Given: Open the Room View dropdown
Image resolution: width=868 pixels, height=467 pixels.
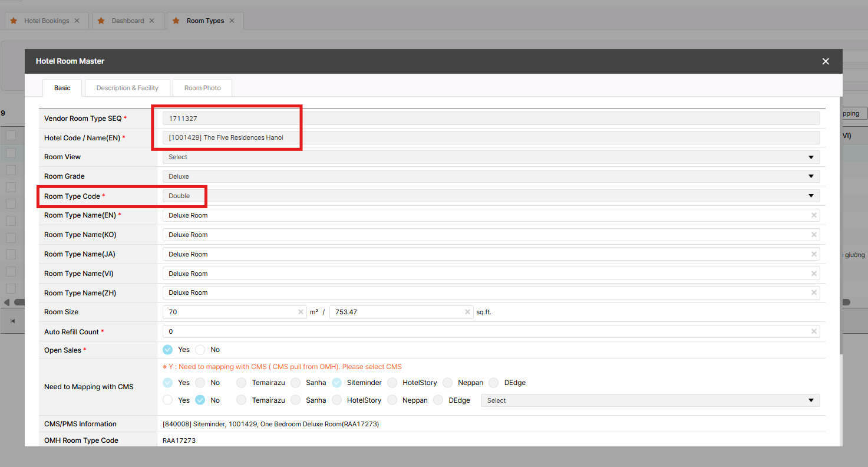Looking at the screenshot, I should coord(490,157).
